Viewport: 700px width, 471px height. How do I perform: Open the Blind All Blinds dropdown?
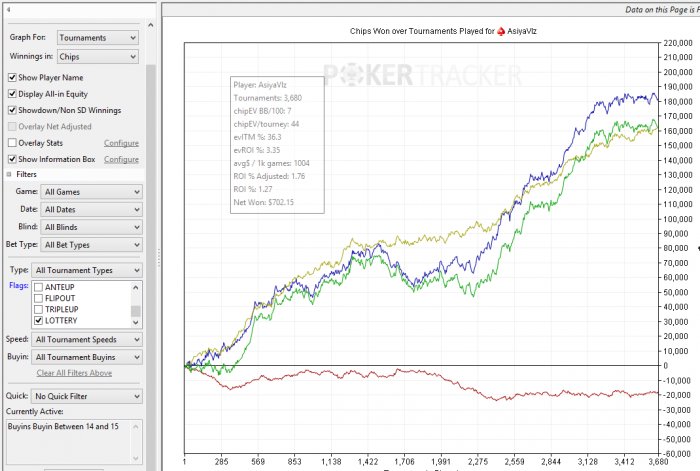(x=92, y=227)
